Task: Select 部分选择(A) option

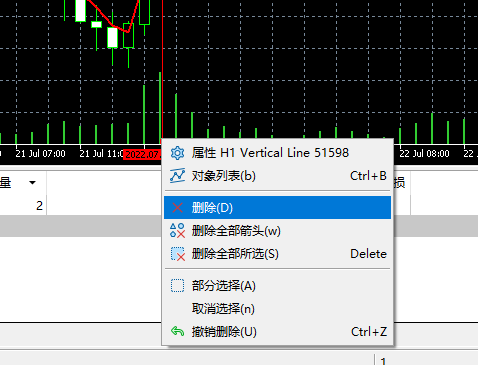Action: tap(277, 286)
